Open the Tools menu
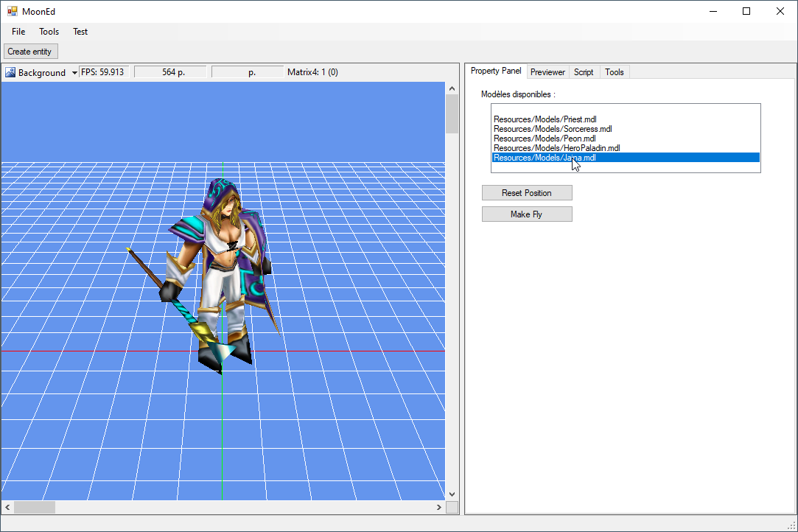The width and height of the screenshot is (798, 532). pyautogui.click(x=49, y=32)
